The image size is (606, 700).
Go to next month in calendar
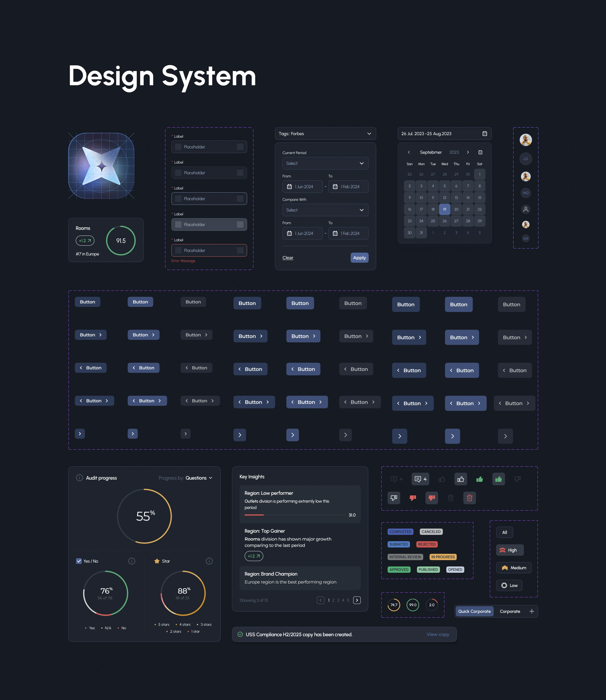468,152
